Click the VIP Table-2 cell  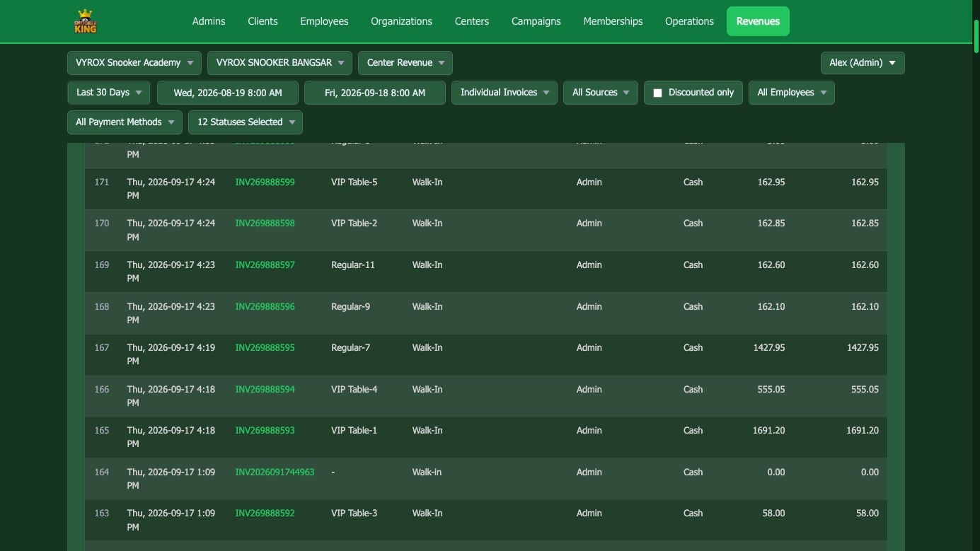[x=354, y=223]
